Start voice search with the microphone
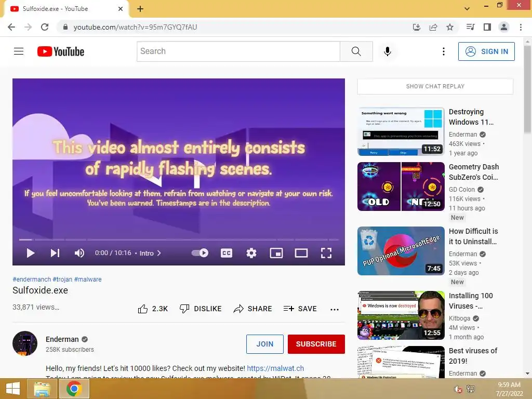Image resolution: width=532 pixels, height=399 pixels. pyautogui.click(x=388, y=51)
